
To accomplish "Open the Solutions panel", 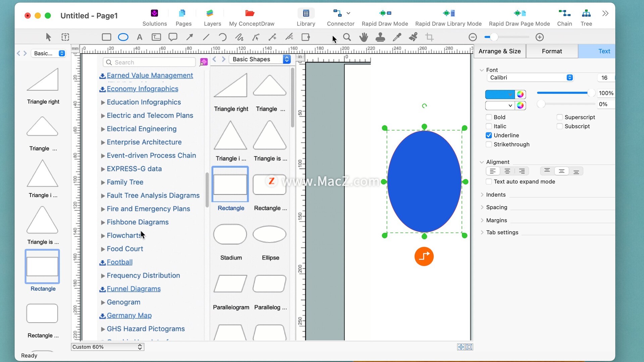I will click(155, 17).
